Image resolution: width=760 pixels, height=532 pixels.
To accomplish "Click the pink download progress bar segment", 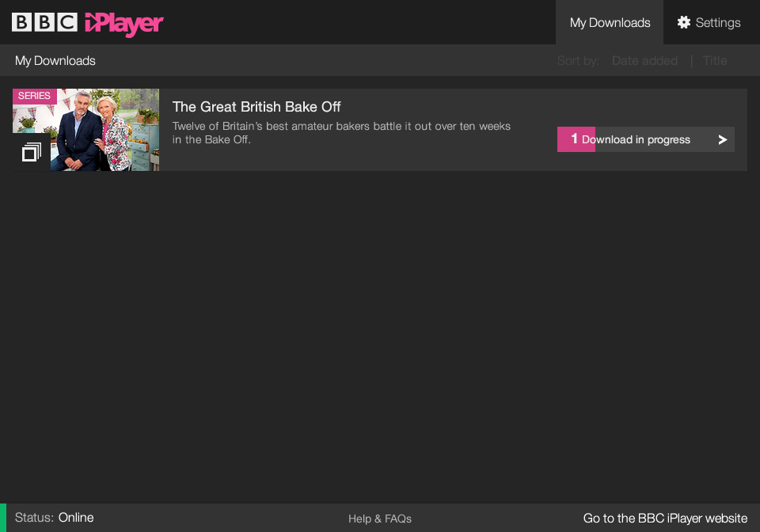I will 576,139.
